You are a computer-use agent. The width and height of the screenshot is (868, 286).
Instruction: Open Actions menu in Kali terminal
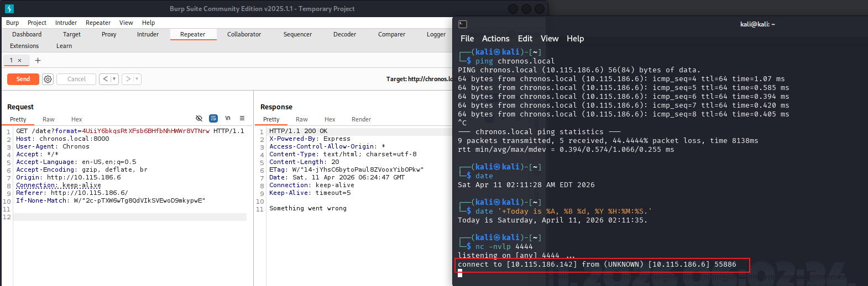tap(495, 39)
